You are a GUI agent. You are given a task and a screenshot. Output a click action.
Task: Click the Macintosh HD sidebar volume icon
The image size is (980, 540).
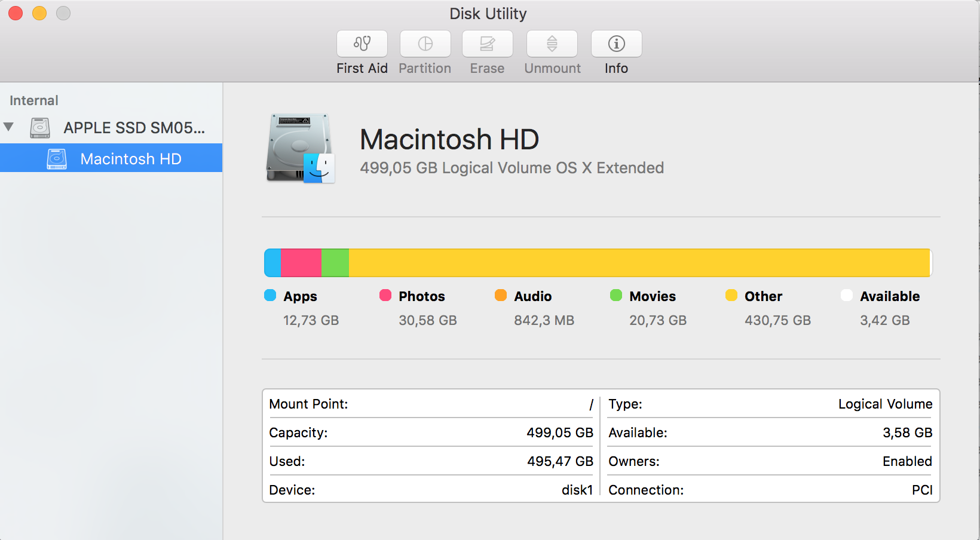pos(57,159)
